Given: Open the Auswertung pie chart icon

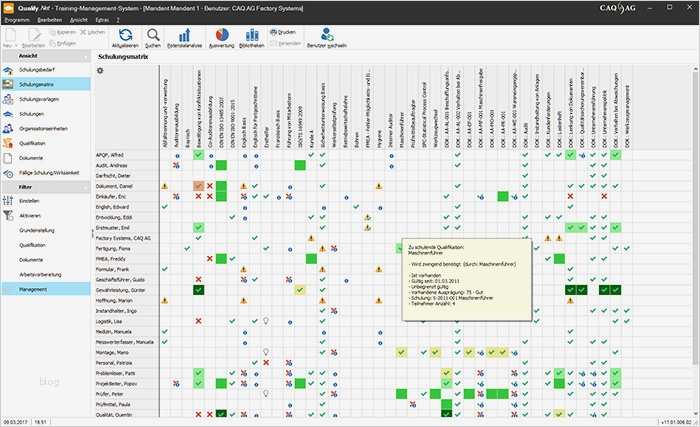Looking at the screenshot, I should pyautogui.click(x=222, y=35).
